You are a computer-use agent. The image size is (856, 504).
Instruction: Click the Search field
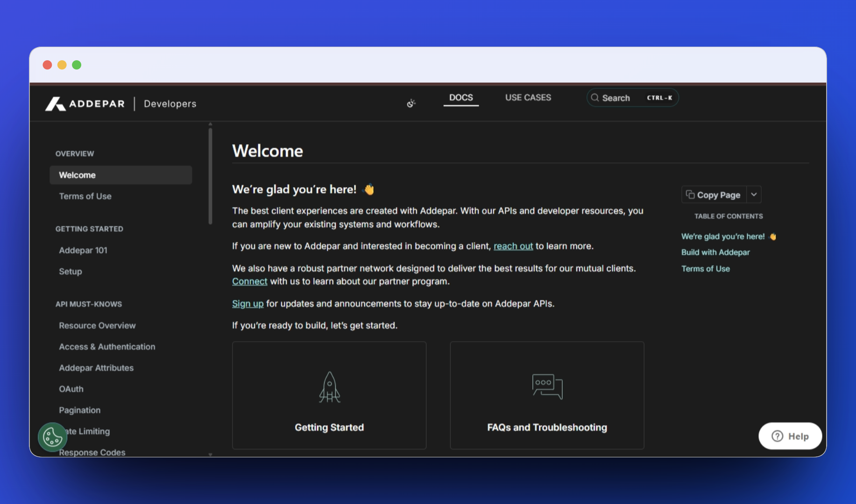pos(632,98)
